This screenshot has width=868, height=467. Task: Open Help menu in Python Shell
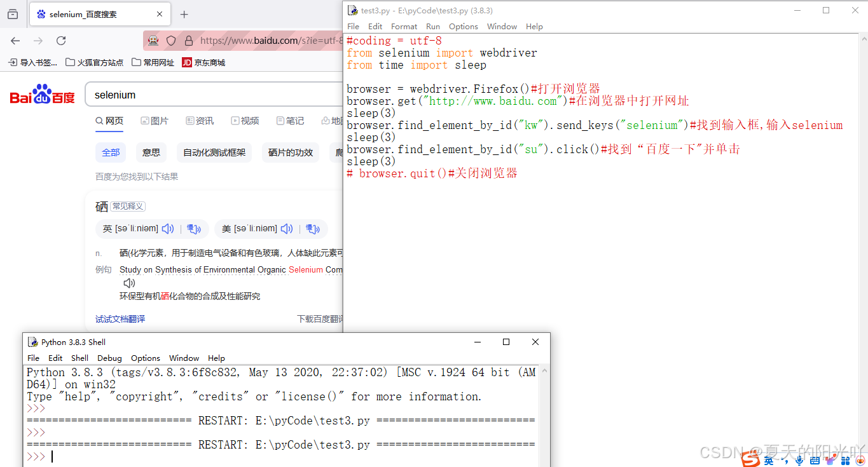(216, 358)
